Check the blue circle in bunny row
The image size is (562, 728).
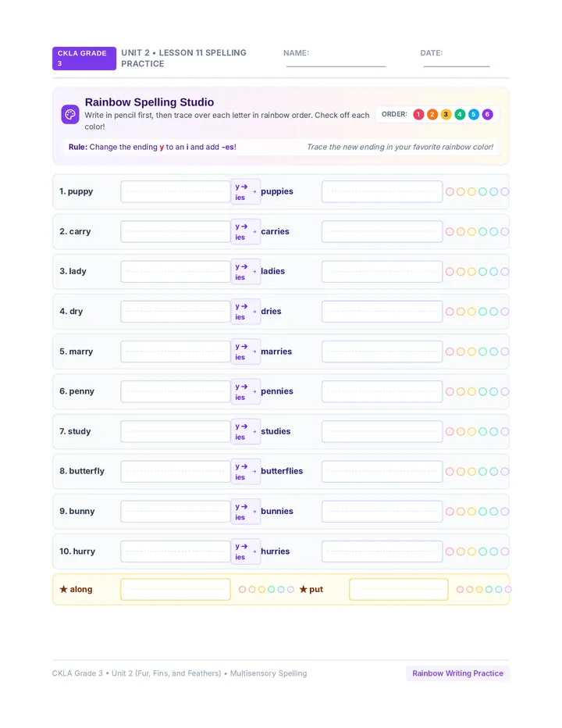tap(494, 511)
